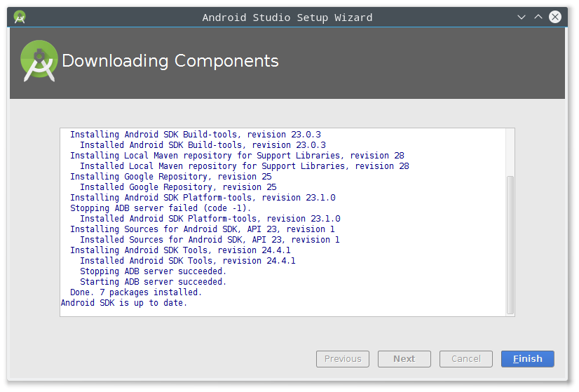Image resolution: width=579 pixels, height=392 pixels.
Task: Minimize the wizard using the down chevron
Action: (521, 17)
